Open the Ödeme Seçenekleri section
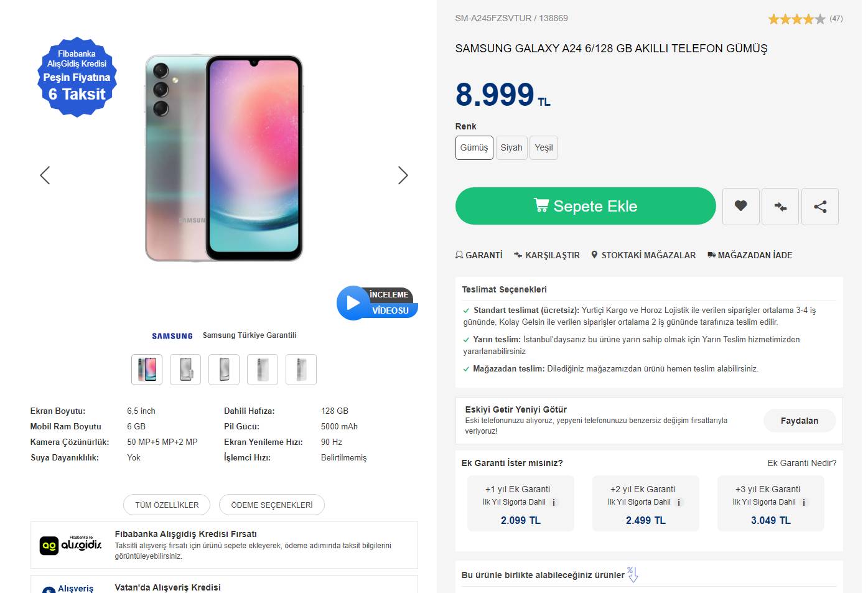Screen dimensions: 868x593 click(x=272, y=505)
